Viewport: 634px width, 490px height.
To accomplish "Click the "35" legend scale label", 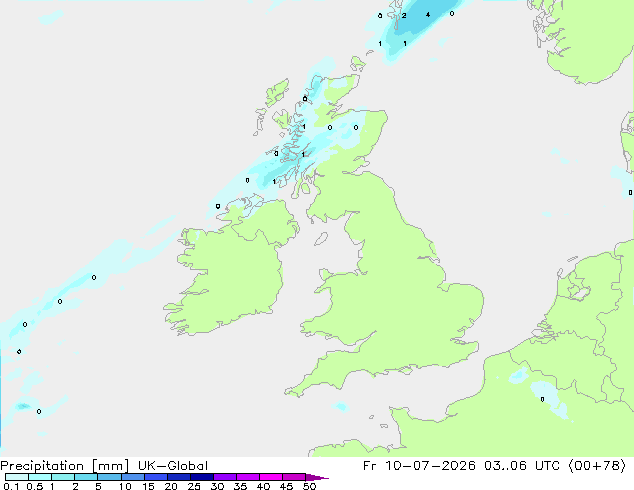I will pyautogui.click(x=240, y=486).
